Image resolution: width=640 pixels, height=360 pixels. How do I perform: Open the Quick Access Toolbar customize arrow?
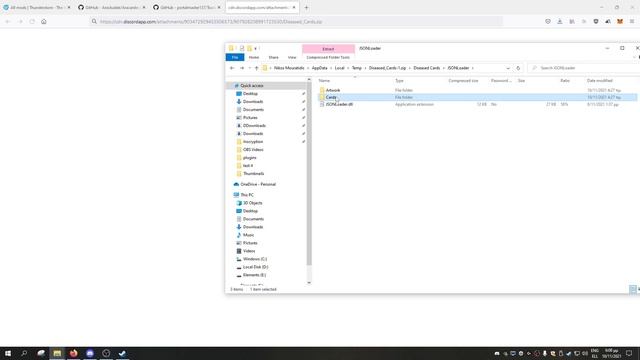[x=256, y=49]
